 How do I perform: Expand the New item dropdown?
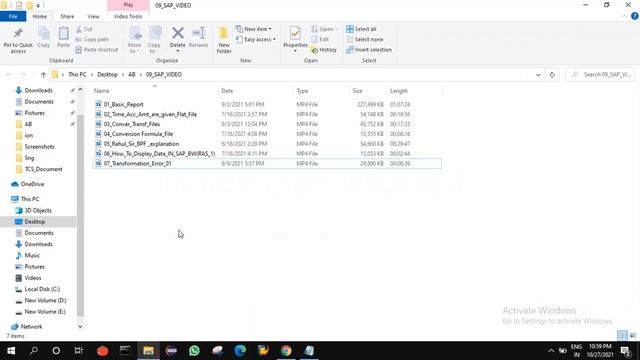pyautogui.click(x=254, y=29)
